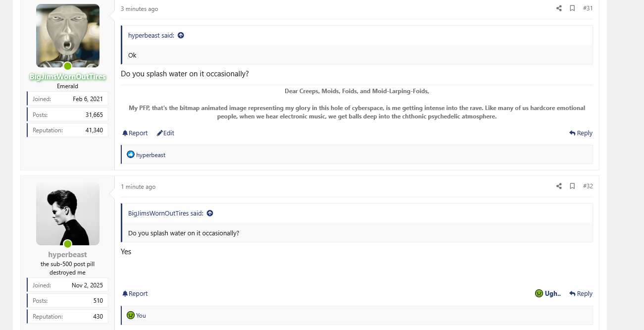Bookmark post #31
This screenshot has width=644, height=330.
572,8
